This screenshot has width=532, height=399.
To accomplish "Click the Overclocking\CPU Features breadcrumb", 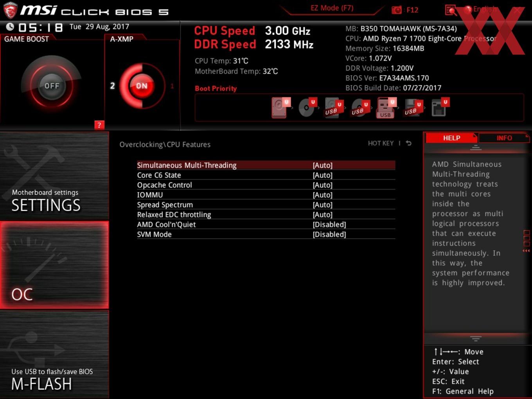I will coord(165,144).
